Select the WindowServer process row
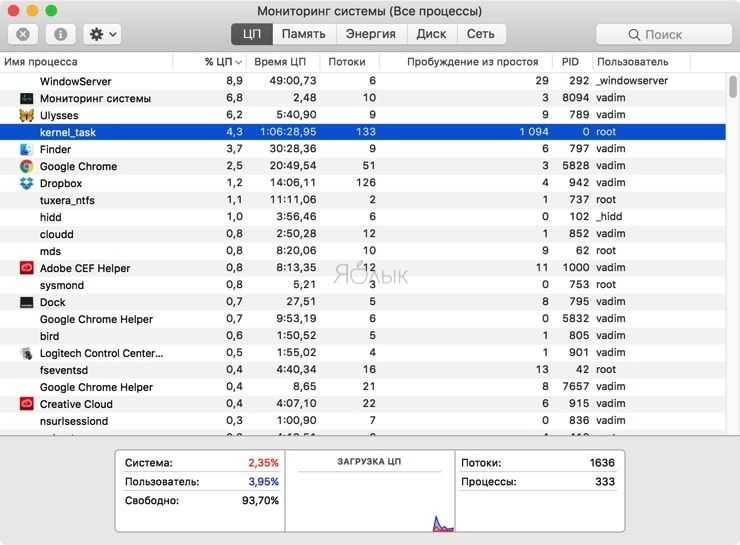Viewport: 740px width, 545px height. click(362, 81)
